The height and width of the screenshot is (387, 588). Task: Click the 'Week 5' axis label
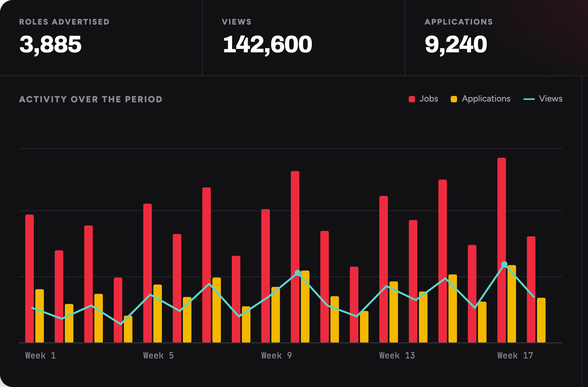159,356
